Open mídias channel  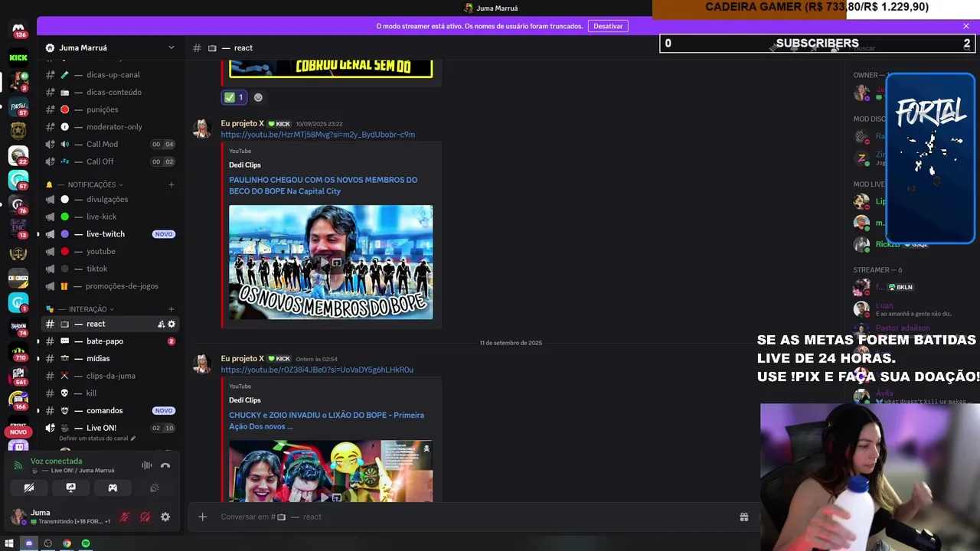[x=110, y=359]
